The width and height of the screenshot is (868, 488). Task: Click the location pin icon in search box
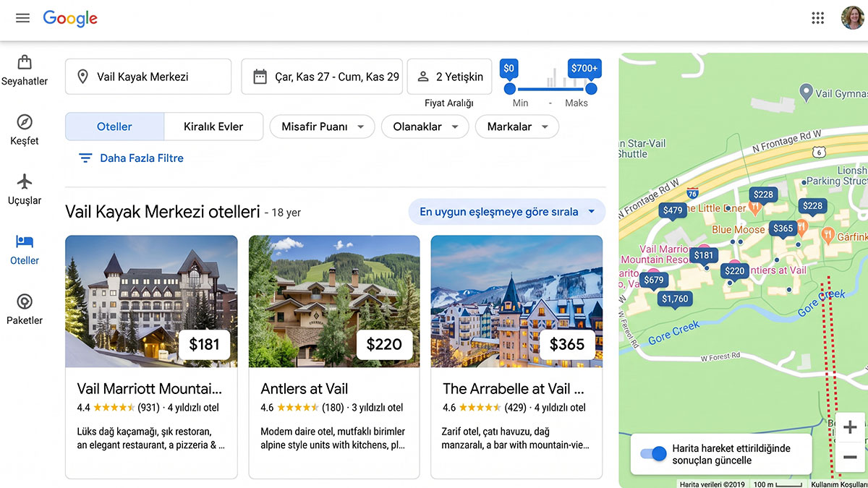tap(82, 77)
